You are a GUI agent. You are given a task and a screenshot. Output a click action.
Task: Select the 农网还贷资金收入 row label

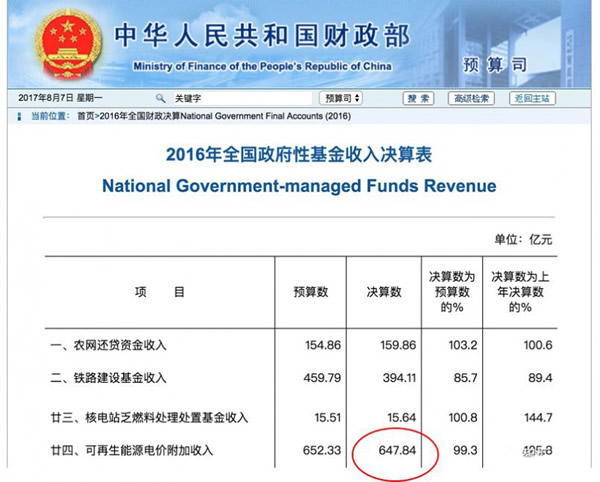tap(110, 345)
